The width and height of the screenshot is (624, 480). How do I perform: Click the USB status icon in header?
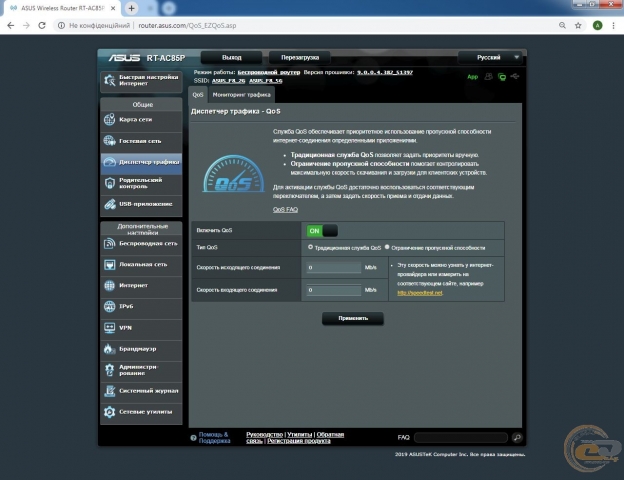click(x=515, y=76)
